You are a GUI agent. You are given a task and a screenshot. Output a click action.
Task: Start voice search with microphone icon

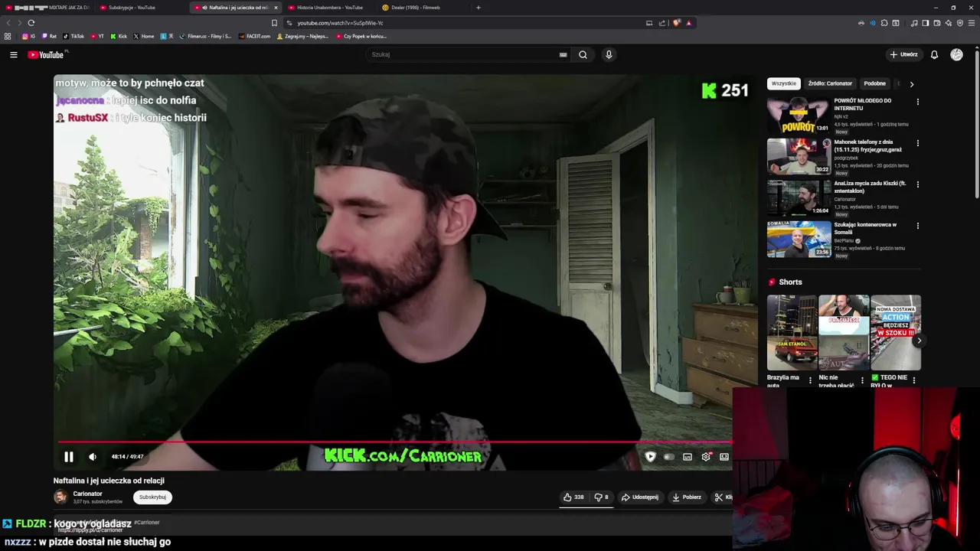click(x=609, y=54)
